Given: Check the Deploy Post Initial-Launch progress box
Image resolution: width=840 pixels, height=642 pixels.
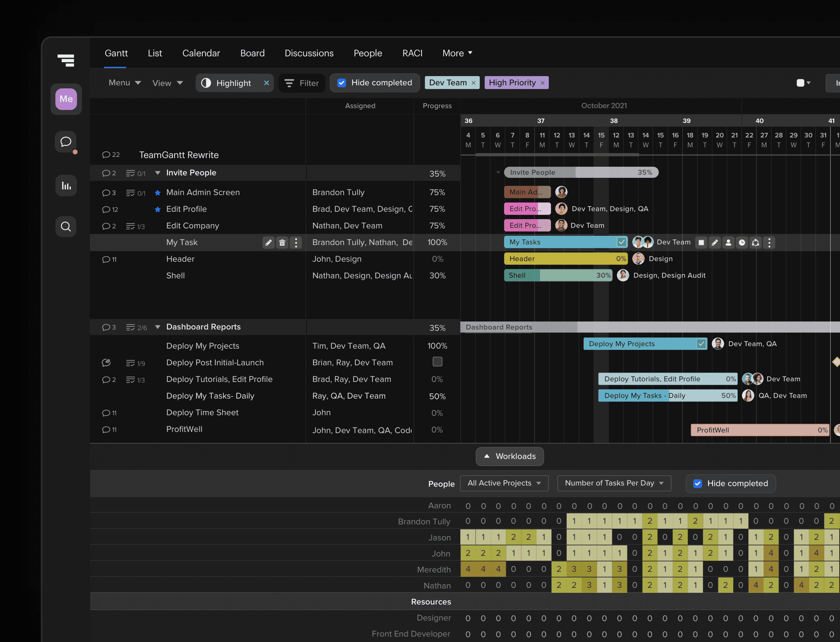Looking at the screenshot, I should point(437,362).
